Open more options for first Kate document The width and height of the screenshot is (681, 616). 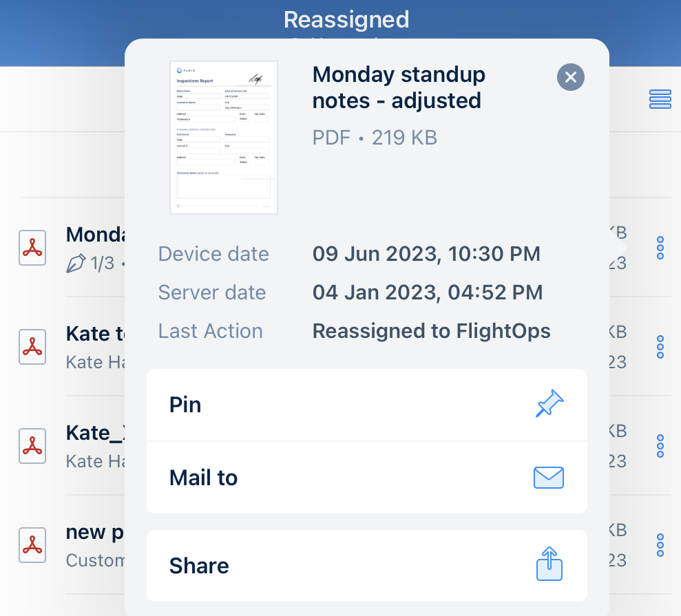[660, 347]
